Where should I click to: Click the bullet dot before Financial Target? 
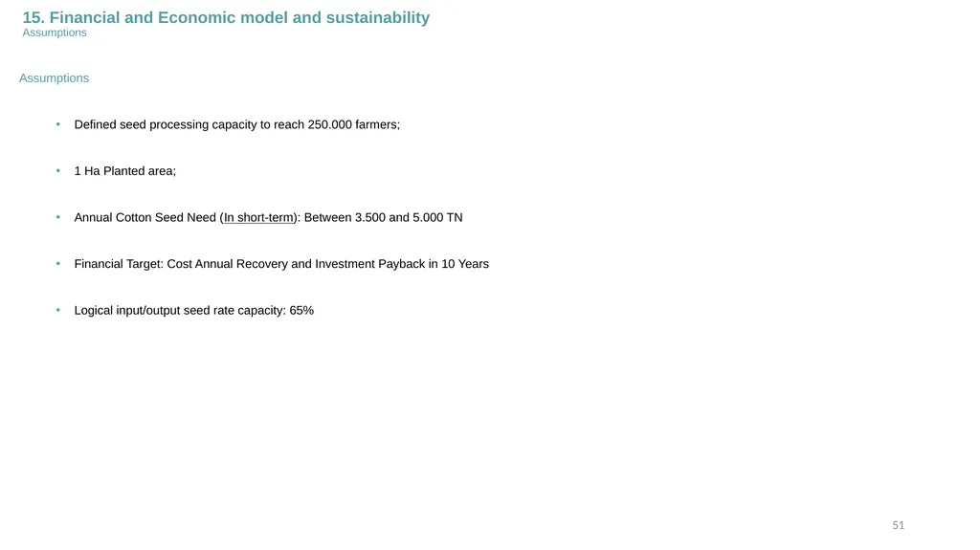click(58, 264)
